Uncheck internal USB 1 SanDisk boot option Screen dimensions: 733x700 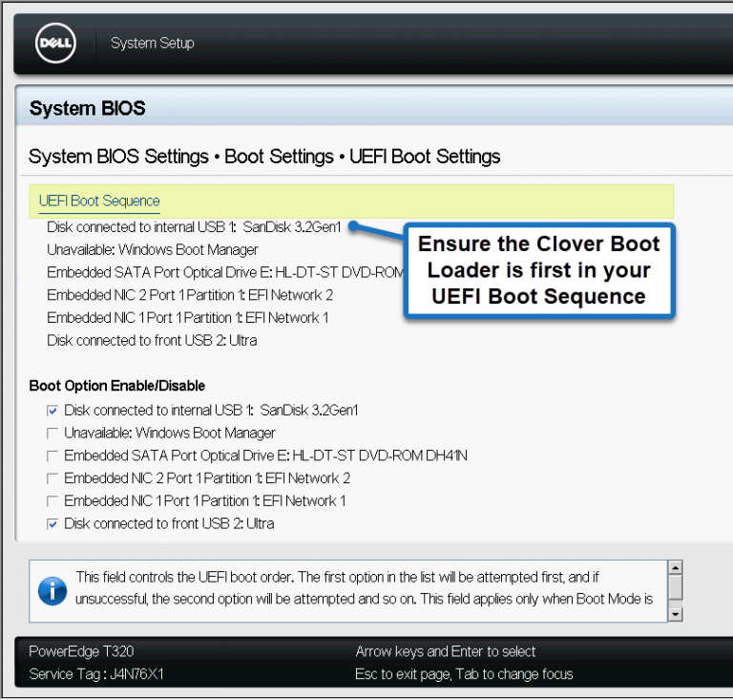[x=52, y=411]
